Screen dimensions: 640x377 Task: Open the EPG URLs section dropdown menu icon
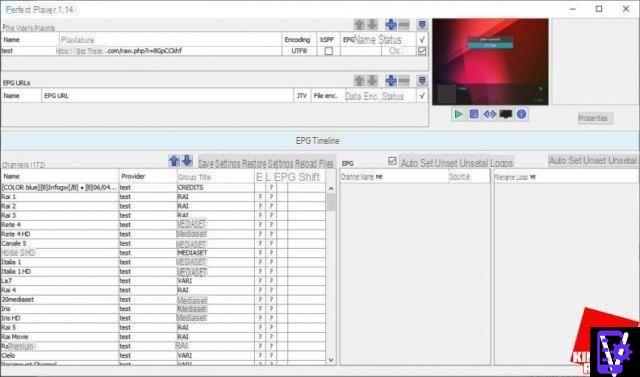pyautogui.click(x=422, y=80)
